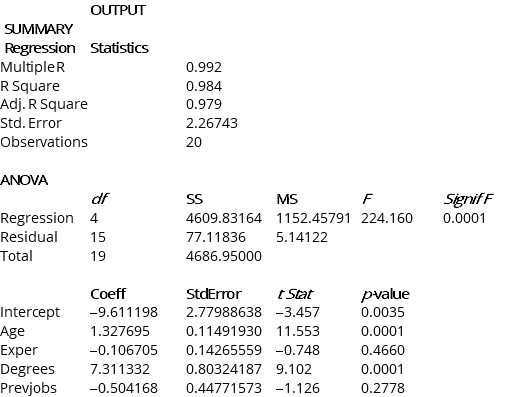Select the MS column header
The height and width of the screenshot is (397, 528).
(x=287, y=199)
